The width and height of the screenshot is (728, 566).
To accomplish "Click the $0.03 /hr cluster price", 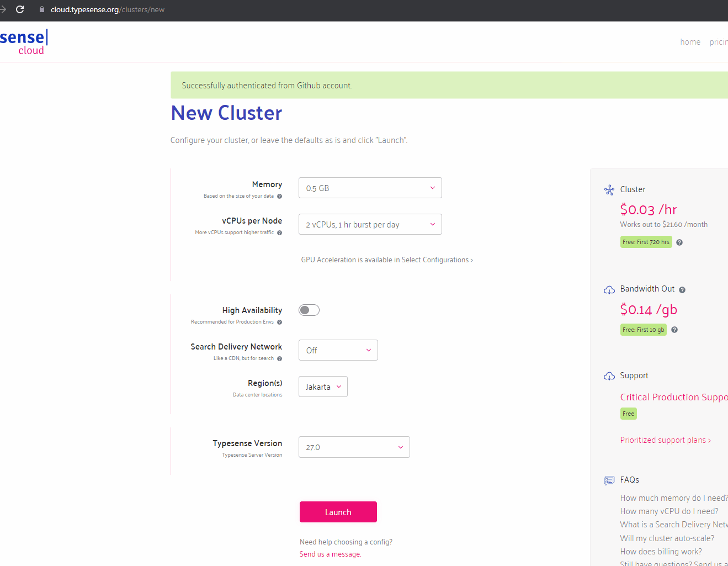I will [x=648, y=210].
